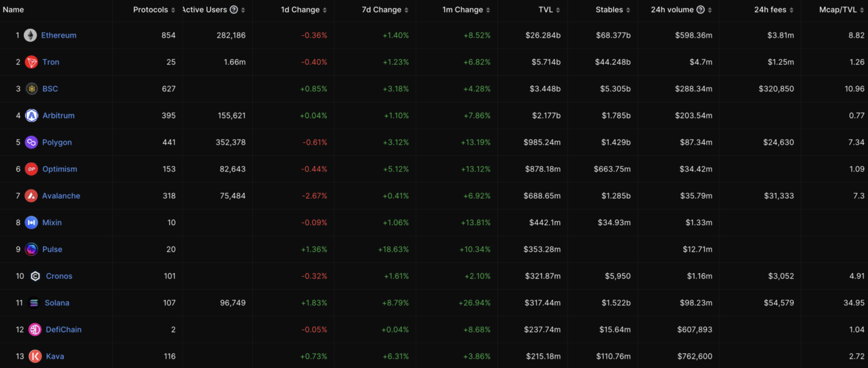The height and width of the screenshot is (368, 868).
Task: Click the Active Users help icon
Action: (x=234, y=10)
